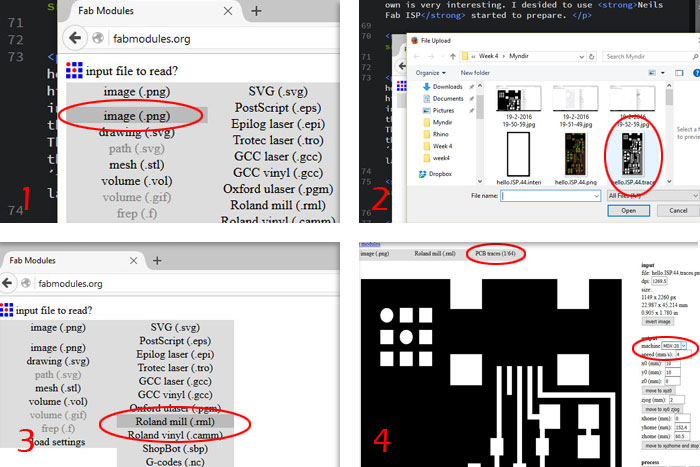Image resolution: width=700 pixels, height=467 pixels.
Task: Choose volume (.vol) in step 1 menu
Action: point(137,181)
